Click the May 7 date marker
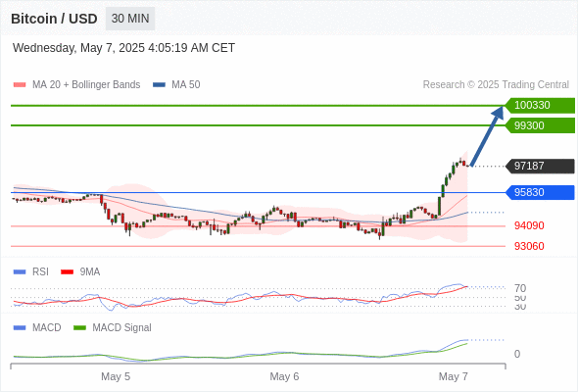This screenshot has height=392, width=578. (453, 376)
